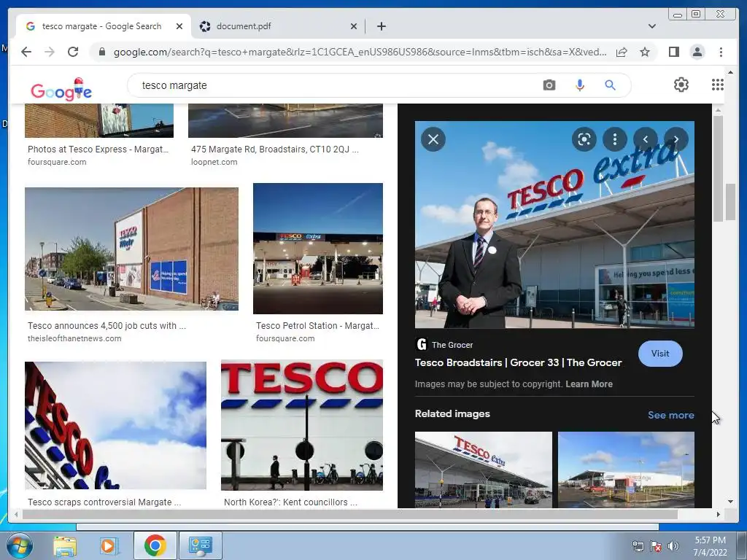Screen dimensions: 747x560
Task: Open the Tesco Broadstairs Grocer 33 title
Action: [518, 362]
